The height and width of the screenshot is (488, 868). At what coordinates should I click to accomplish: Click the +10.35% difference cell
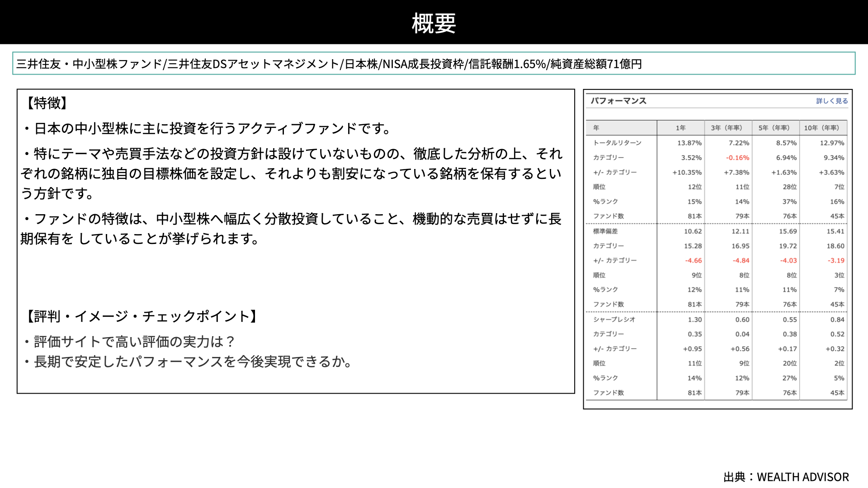687,172
